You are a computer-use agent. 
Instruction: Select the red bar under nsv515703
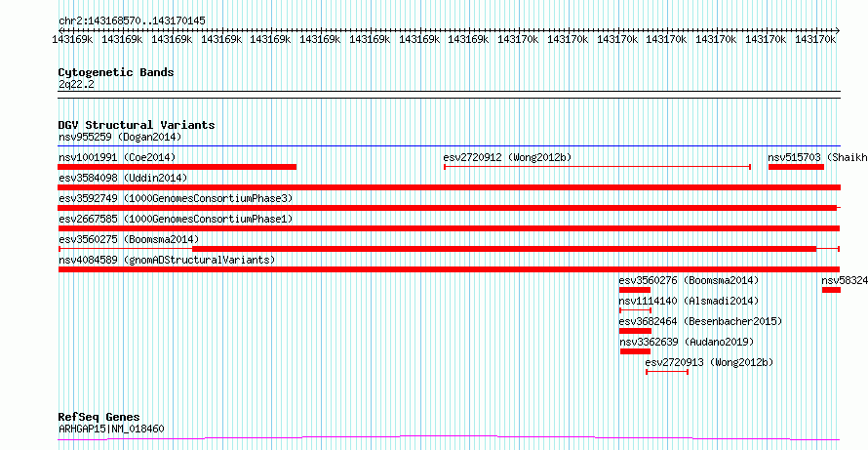(x=796, y=167)
